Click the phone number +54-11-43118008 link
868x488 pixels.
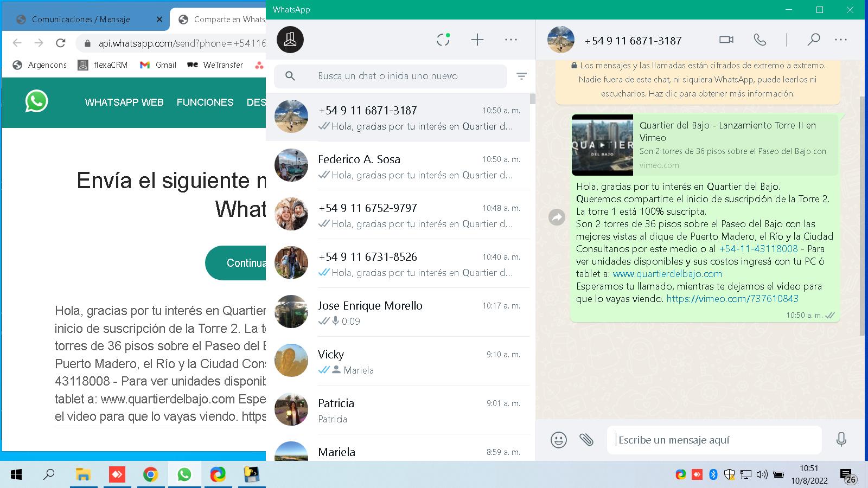(758, 249)
